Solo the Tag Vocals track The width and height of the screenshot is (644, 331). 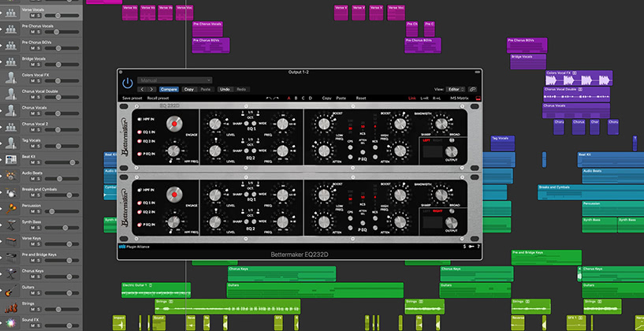pos(39,147)
